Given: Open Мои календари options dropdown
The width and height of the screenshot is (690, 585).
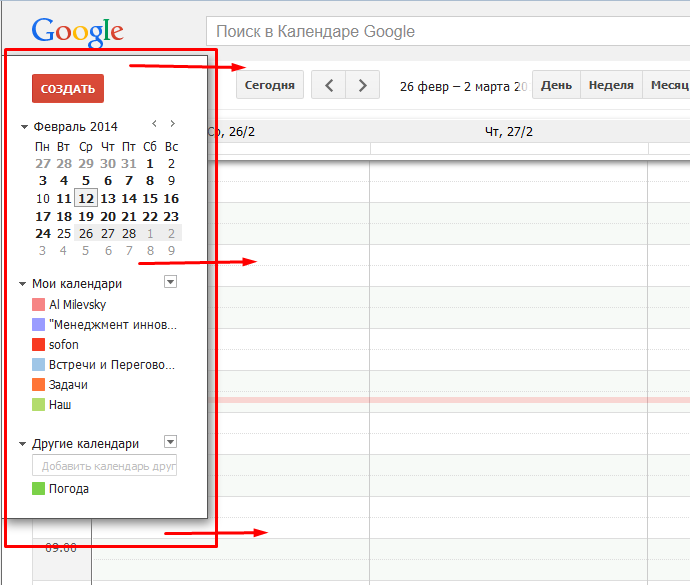Looking at the screenshot, I should 170,282.
